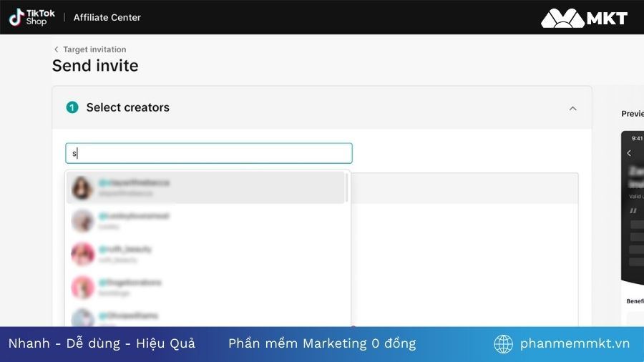Click the phone preview thumbnail
Image resolution: width=644 pixels, height=362 pixels.
point(632,215)
